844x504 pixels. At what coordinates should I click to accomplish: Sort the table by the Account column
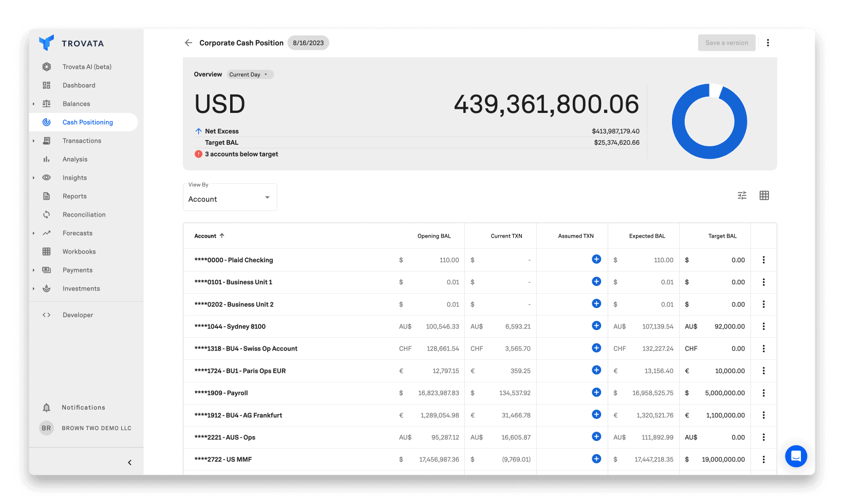(209, 236)
